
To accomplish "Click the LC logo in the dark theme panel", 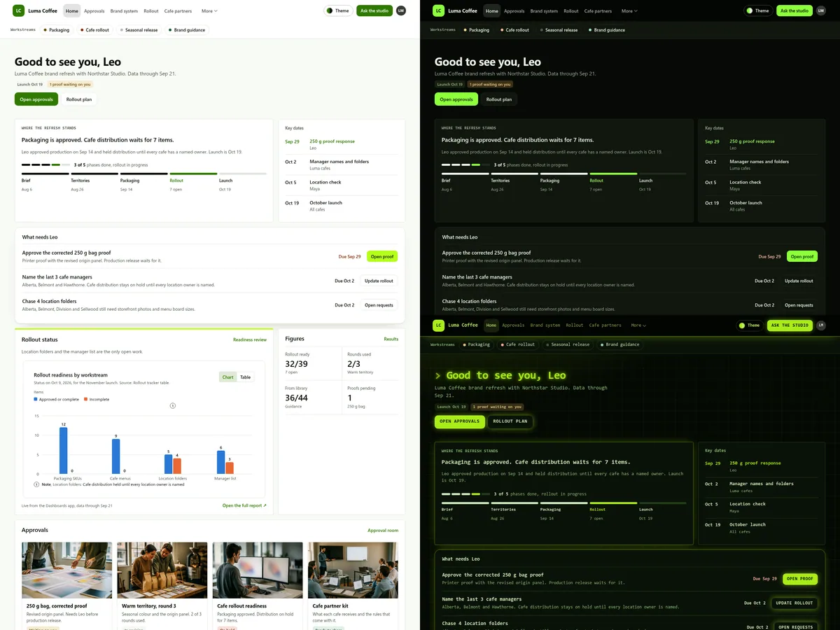I will pos(438,10).
